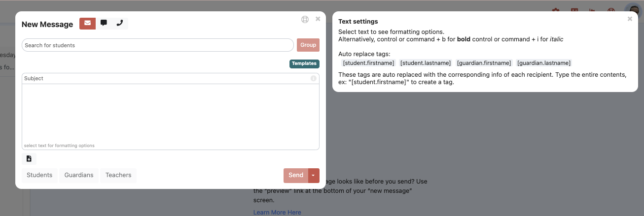Viewport: 644px width, 216px height.
Task: Focus the Subject input field
Action: point(165,79)
